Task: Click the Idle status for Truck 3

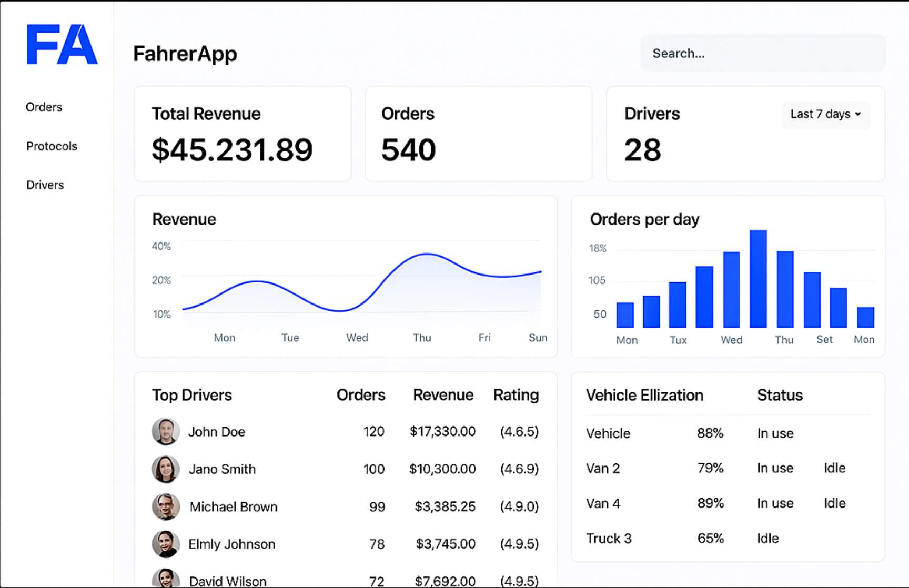Action: pyautogui.click(x=767, y=538)
